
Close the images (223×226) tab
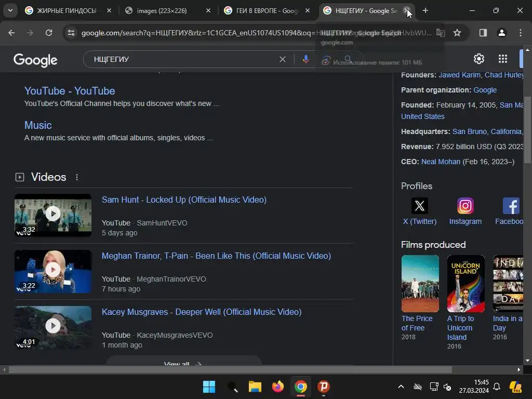208,11
